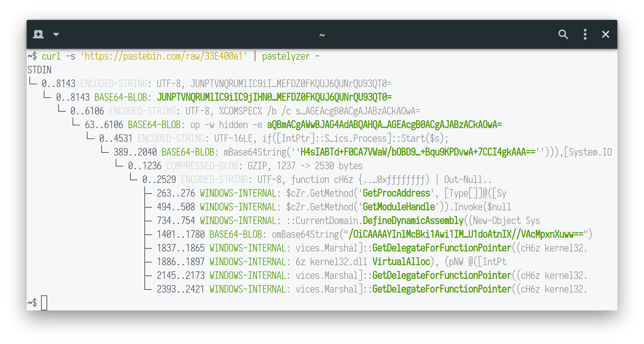This screenshot has width=644, height=344.
Task: Click the '0..2529 ENCODED-STRING' function row
Action: click(x=317, y=180)
